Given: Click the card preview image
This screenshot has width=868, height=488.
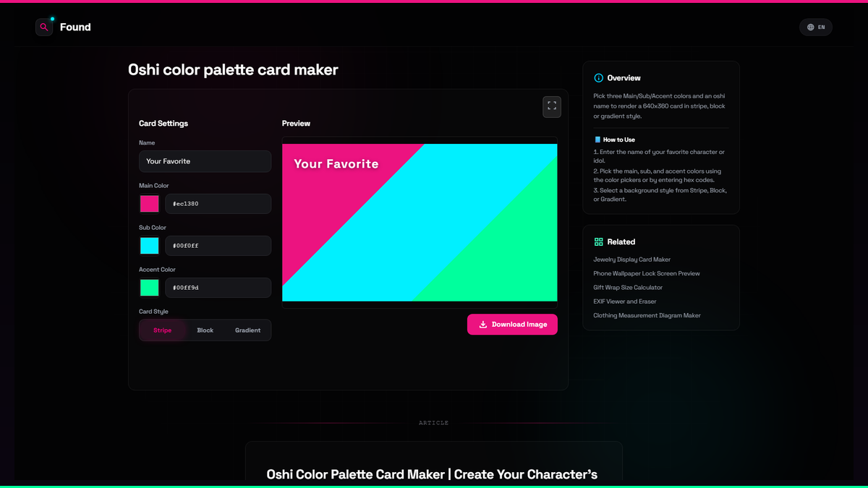Looking at the screenshot, I should point(420,223).
